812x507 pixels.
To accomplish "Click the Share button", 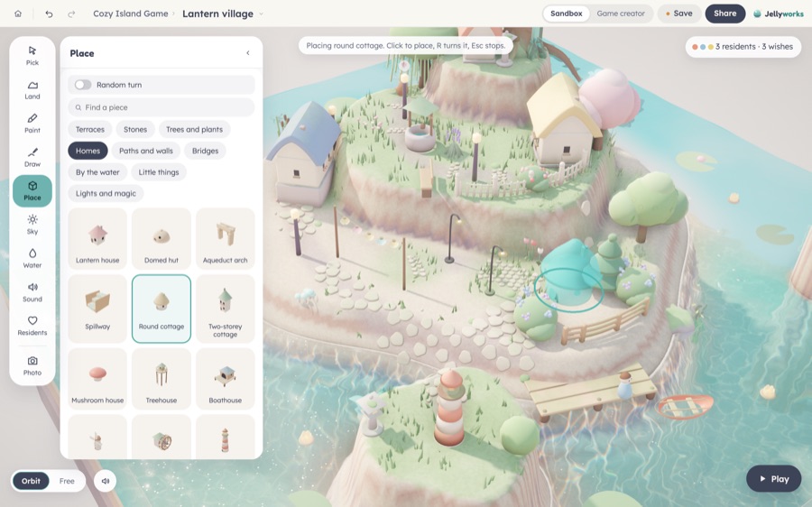I will [x=725, y=14].
